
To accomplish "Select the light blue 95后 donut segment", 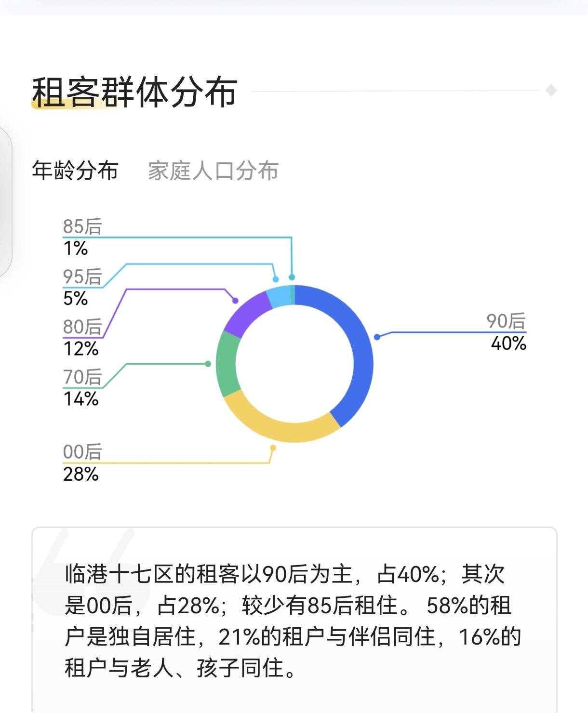I will [279, 296].
